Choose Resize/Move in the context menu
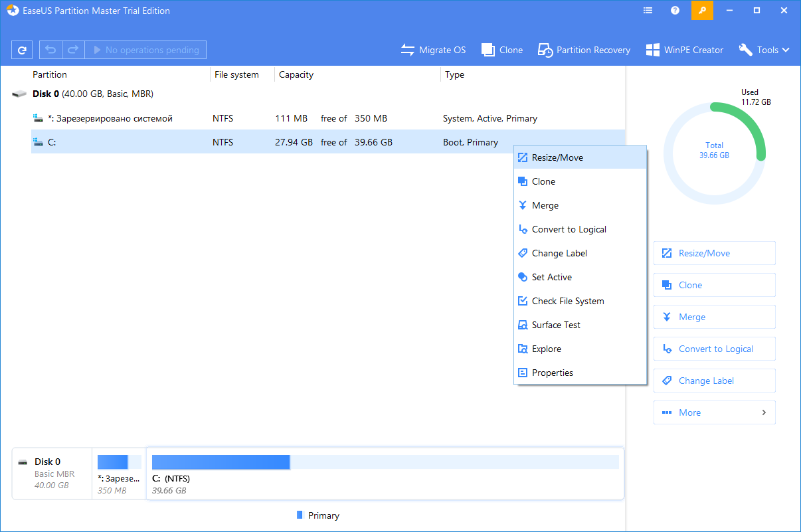The width and height of the screenshot is (801, 532). [580, 157]
